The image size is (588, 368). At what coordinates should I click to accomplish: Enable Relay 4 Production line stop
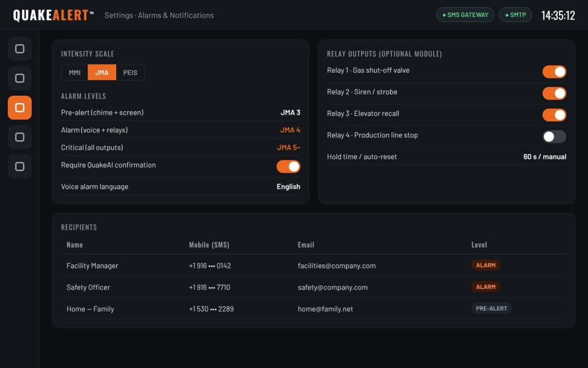tap(554, 136)
